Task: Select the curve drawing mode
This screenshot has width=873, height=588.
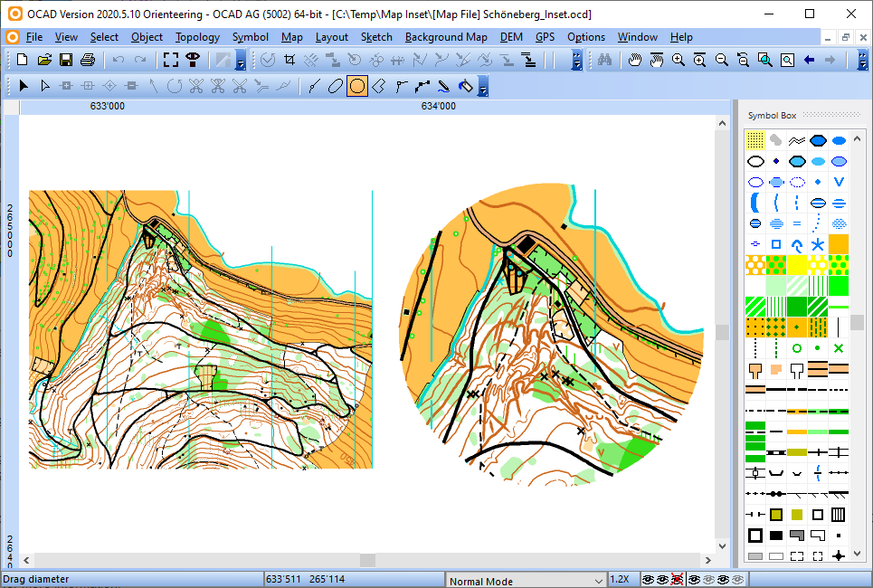Action: [x=314, y=86]
